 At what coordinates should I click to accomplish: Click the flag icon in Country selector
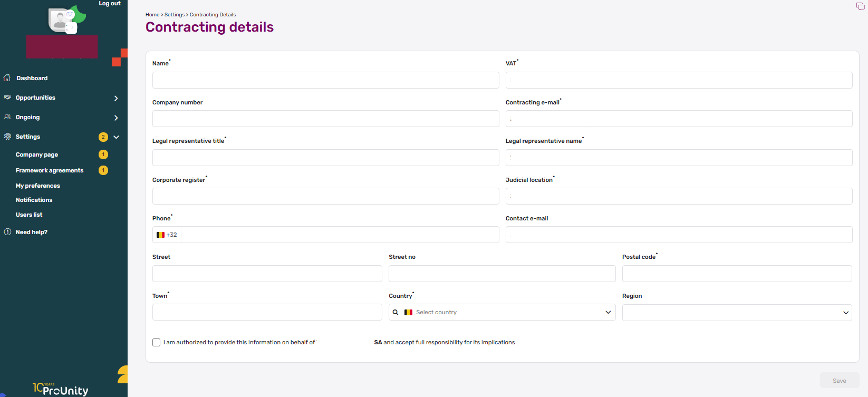408,312
